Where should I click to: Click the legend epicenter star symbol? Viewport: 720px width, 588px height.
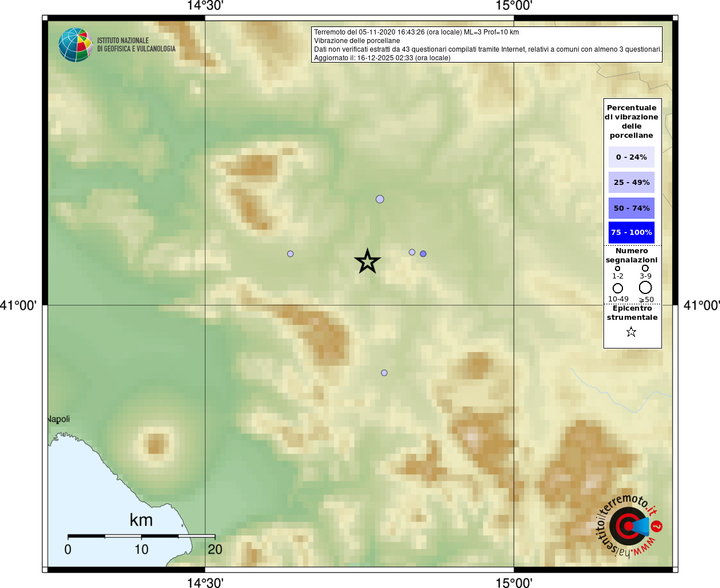[x=631, y=332]
